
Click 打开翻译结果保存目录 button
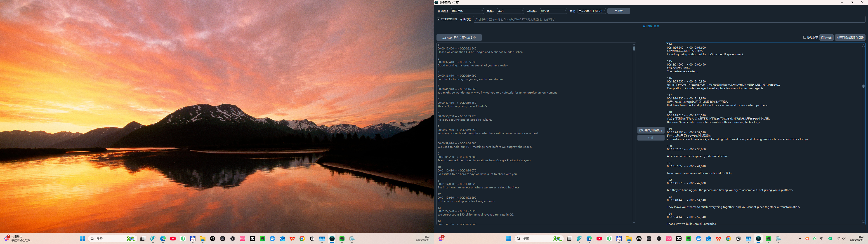coord(850,38)
